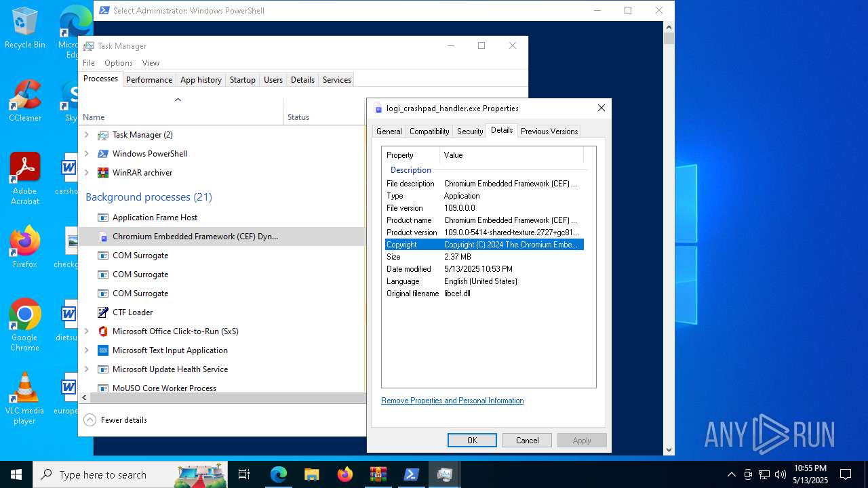Expand WinRAR archiver process group

click(86, 173)
